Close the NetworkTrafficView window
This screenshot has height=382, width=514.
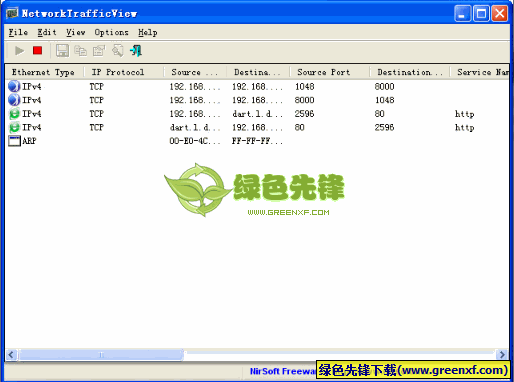point(500,14)
